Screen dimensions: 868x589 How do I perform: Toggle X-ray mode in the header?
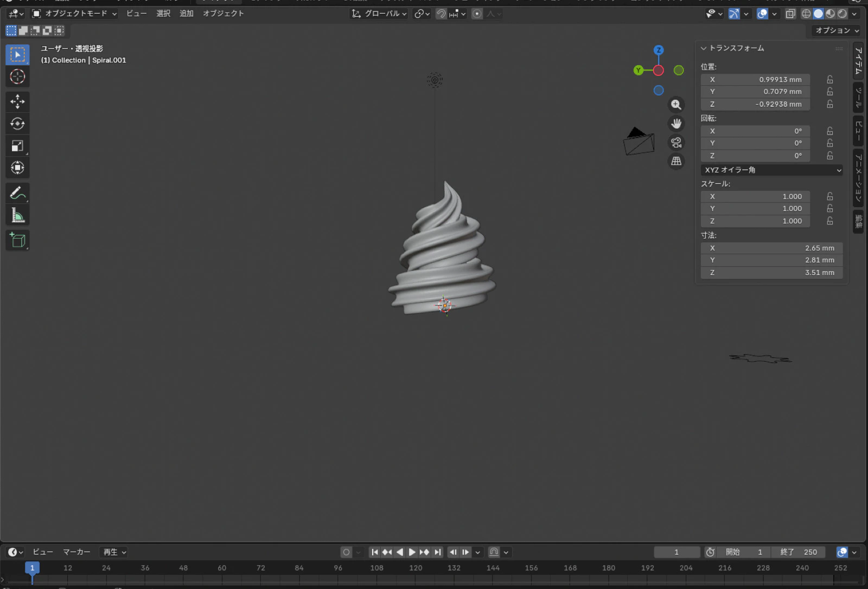coord(790,14)
